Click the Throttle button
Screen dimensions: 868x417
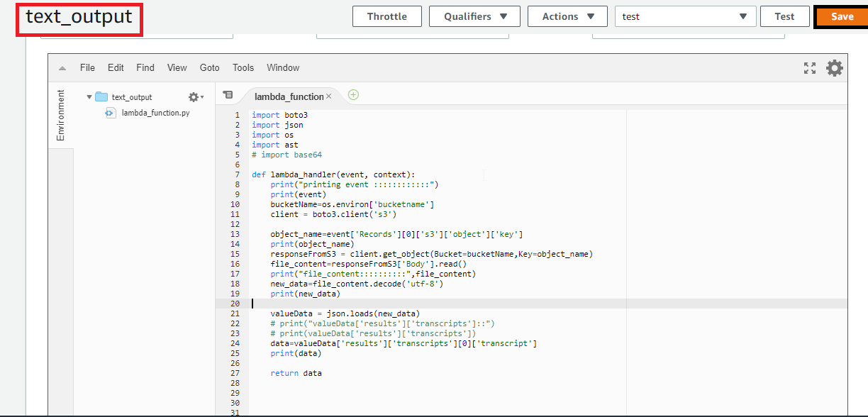click(386, 16)
